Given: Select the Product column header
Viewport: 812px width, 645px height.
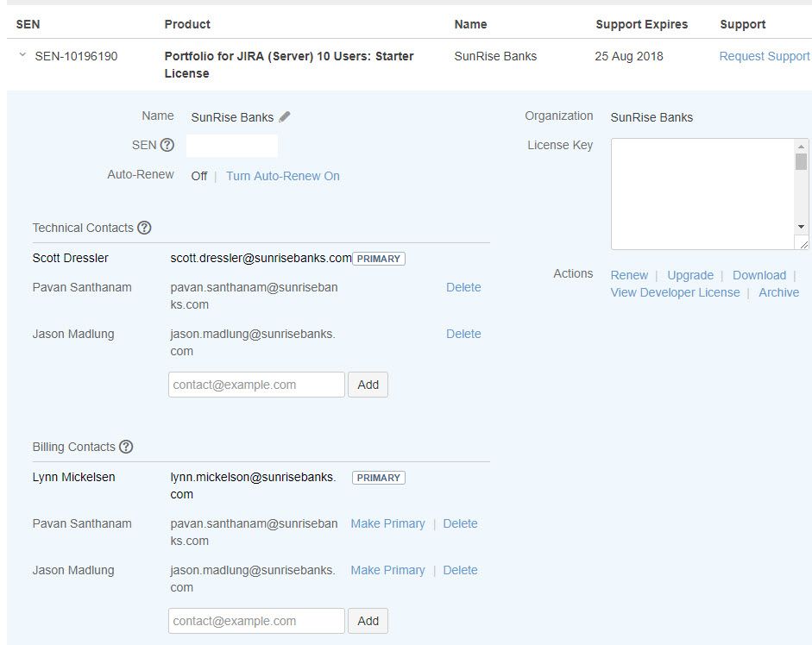Looking at the screenshot, I should click(x=187, y=24).
